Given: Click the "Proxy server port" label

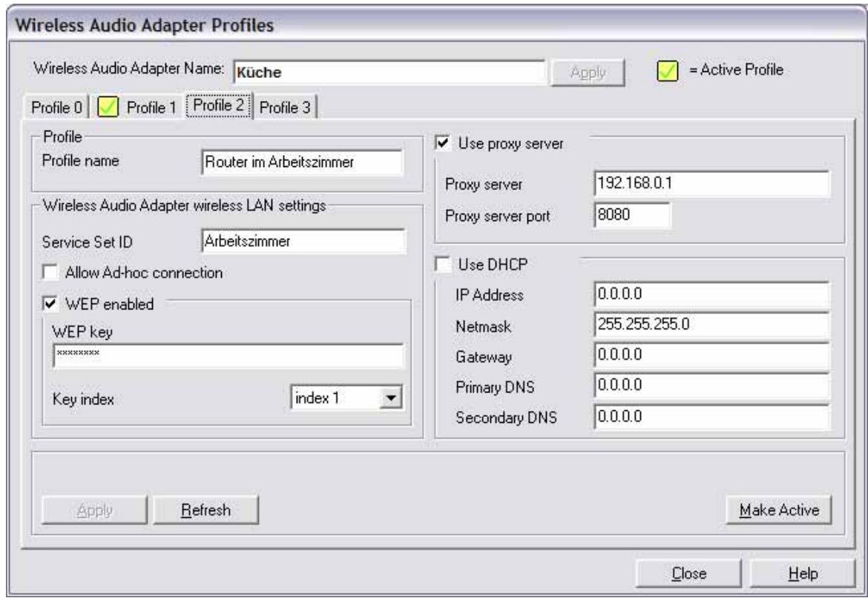Looking at the screenshot, I should [498, 217].
